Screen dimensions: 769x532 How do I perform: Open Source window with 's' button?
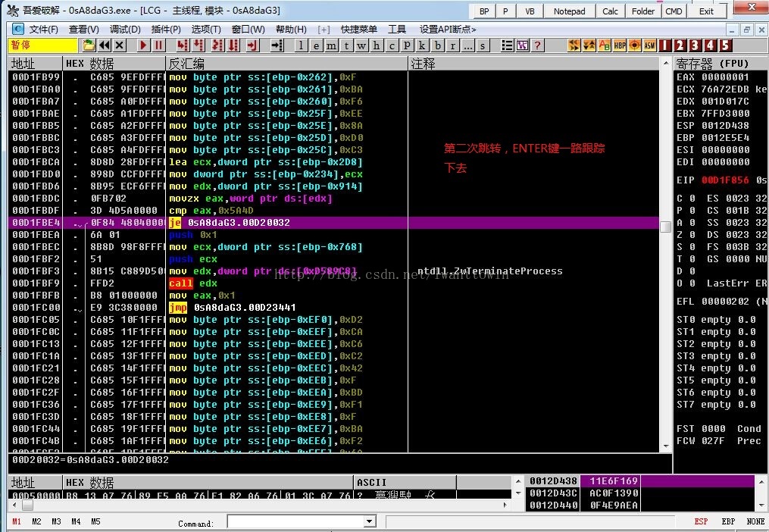483,45
